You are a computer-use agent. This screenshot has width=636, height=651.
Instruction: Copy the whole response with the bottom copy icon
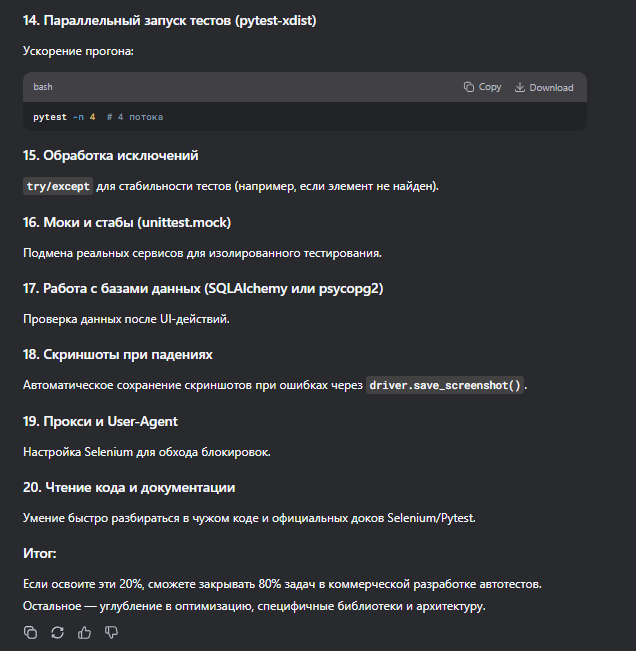(31, 632)
